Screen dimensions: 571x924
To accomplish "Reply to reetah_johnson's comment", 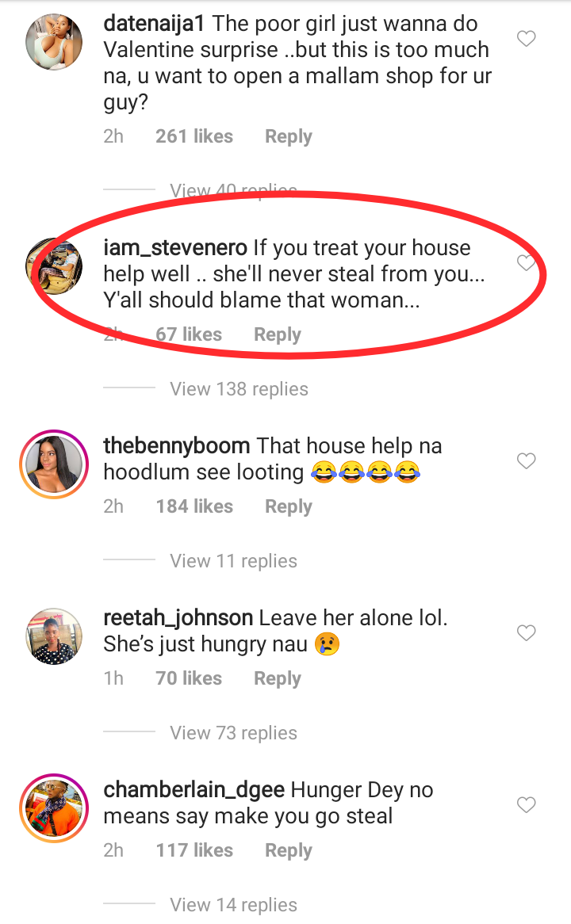I will (278, 679).
